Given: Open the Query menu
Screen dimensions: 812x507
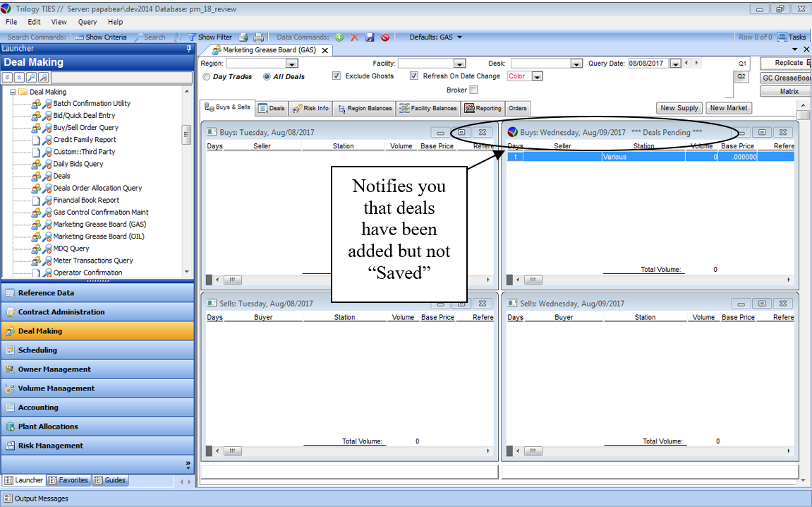Looking at the screenshot, I should point(87,22).
